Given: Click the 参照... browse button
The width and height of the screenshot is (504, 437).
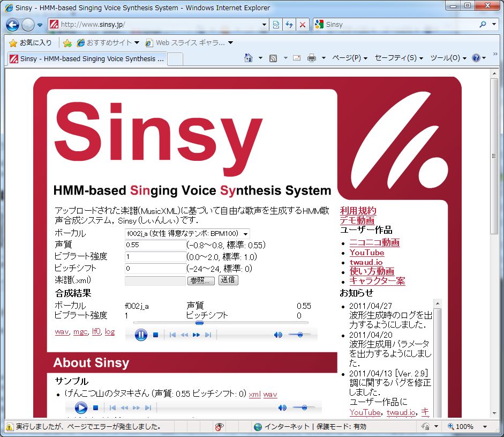Looking at the screenshot, I should pos(201,280).
